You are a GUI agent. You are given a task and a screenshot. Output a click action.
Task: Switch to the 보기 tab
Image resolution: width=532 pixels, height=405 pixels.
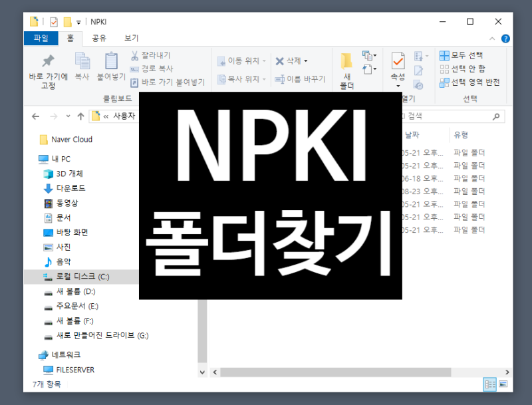click(x=131, y=39)
